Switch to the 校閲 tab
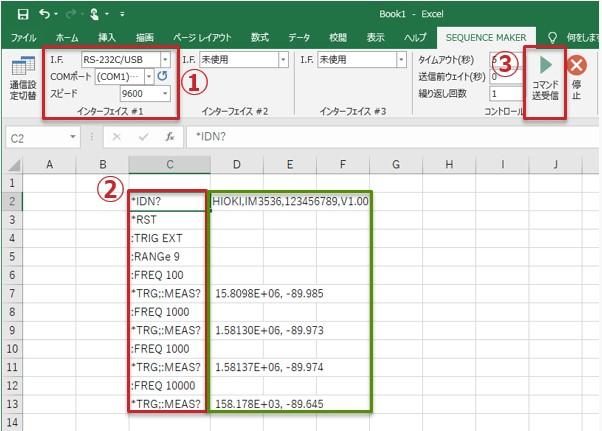Image resolution: width=602 pixels, height=431 pixels. click(x=338, y=38)
